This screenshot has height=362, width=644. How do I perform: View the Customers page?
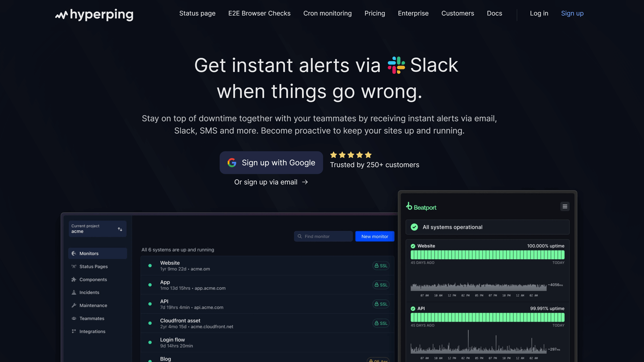click(x=458, y=13)
